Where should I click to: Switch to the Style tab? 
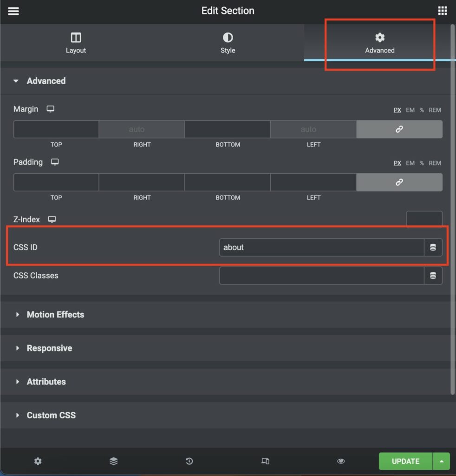coord(228,43)
